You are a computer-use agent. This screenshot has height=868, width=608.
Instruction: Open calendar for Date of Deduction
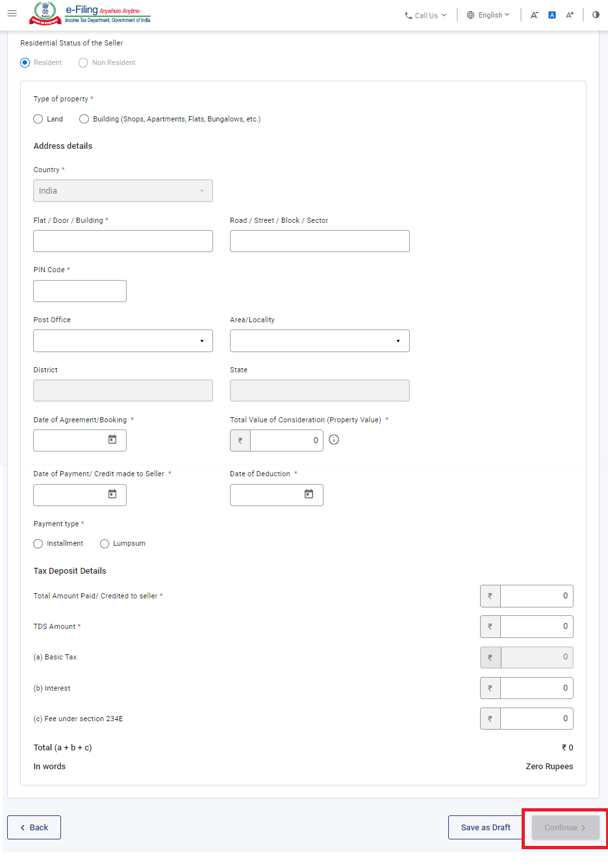[309, 494]
